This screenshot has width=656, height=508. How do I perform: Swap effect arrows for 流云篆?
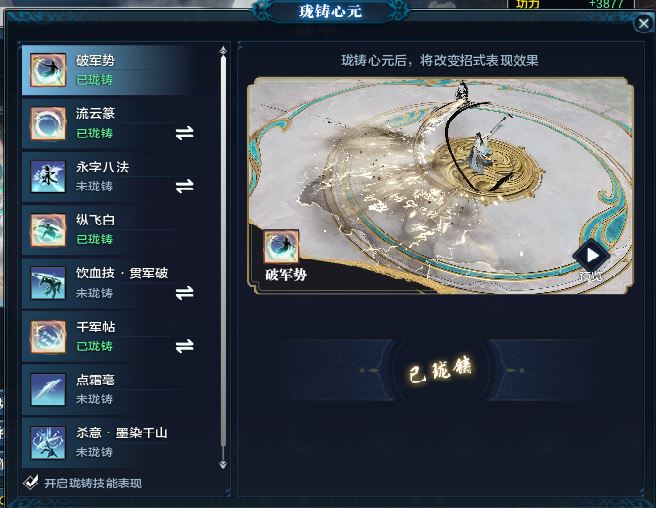coord(184,133)
